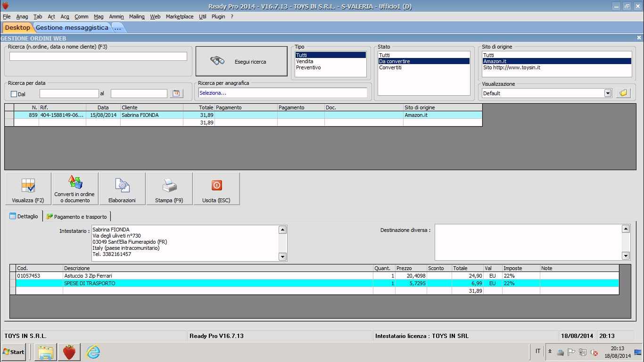
Task: Open the Pagamento e trasporto tab
Action: pos(76,216)
